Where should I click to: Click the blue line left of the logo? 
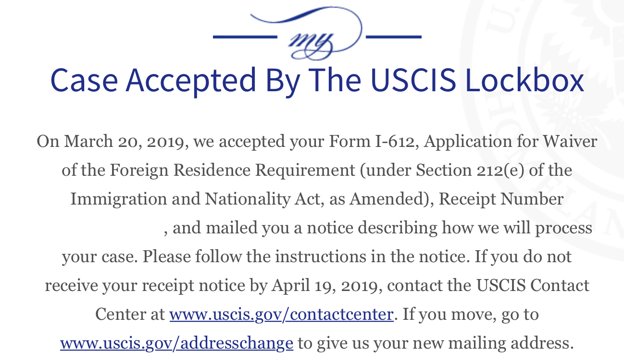(x=245, y=36)
